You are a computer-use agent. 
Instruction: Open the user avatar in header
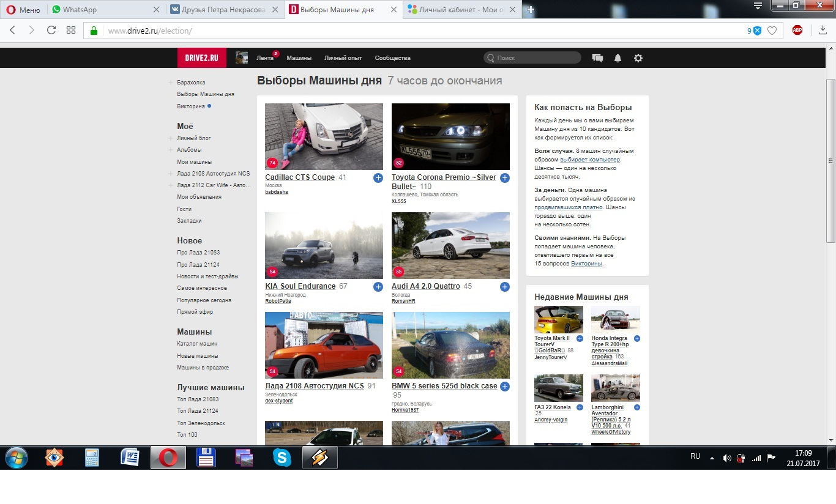coord(242,57)
